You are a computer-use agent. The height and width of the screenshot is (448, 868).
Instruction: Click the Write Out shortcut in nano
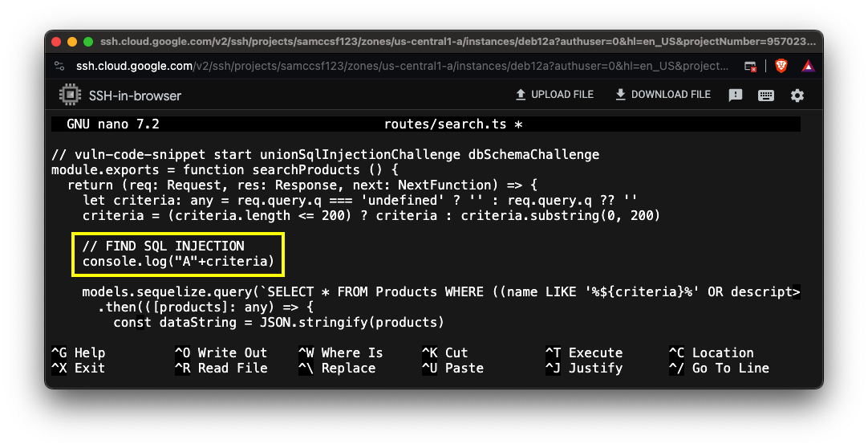pos(221,352)
